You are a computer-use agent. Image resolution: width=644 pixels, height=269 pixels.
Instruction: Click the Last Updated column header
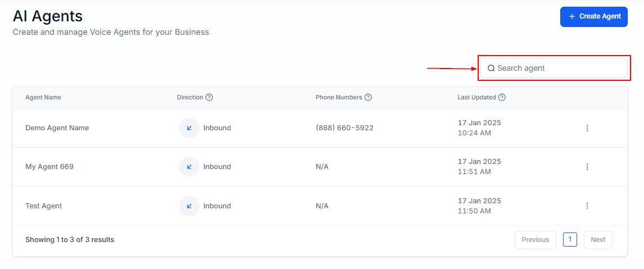tap(477, 97)
